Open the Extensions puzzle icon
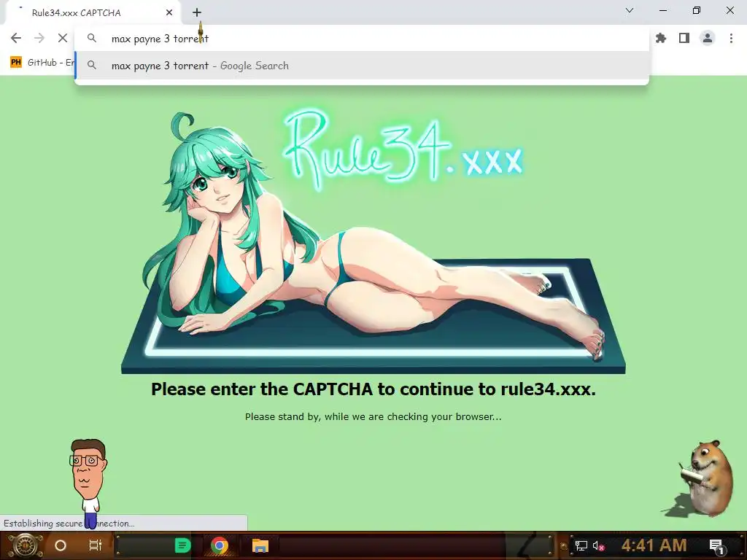The height and width of the screenshot is (560, 747). (661, 38)
